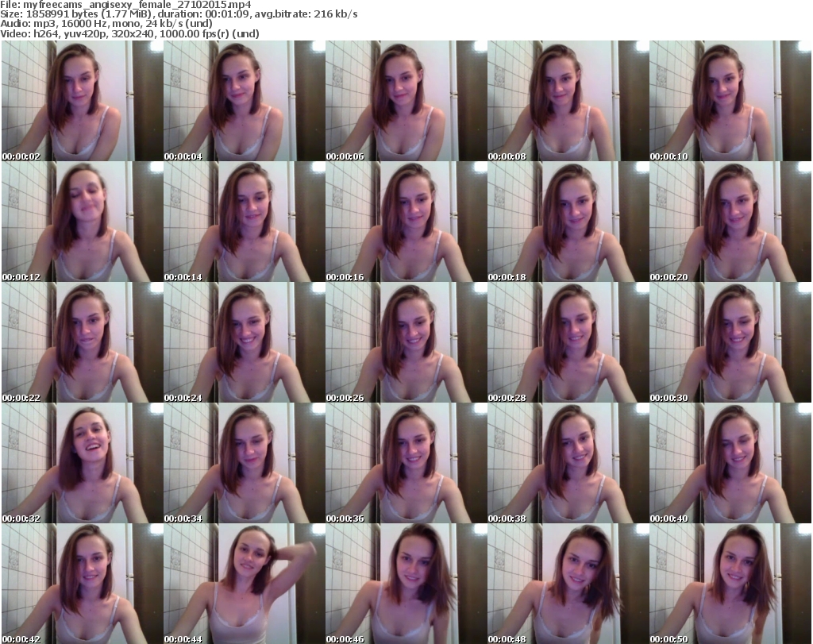Open the 00:00:28 thumbnail
The height and width of the screenshot is (644, 813).
[568, 342]
